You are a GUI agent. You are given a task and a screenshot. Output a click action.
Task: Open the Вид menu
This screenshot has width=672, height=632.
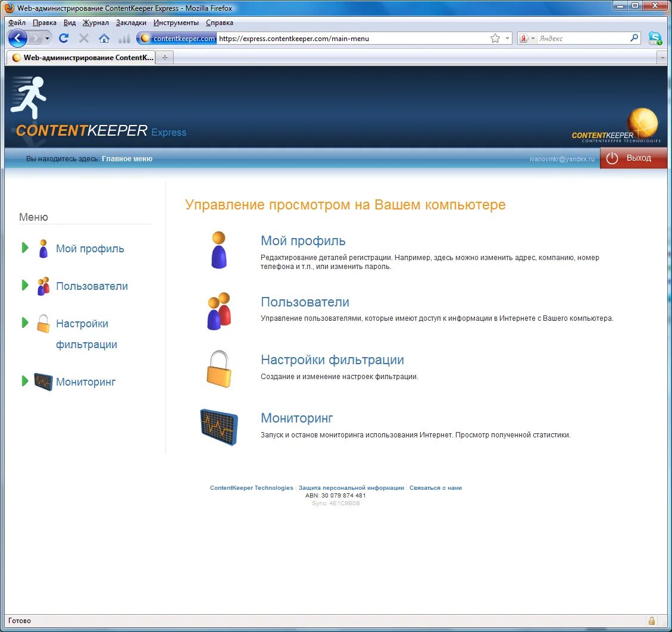(x=70, y=23)
